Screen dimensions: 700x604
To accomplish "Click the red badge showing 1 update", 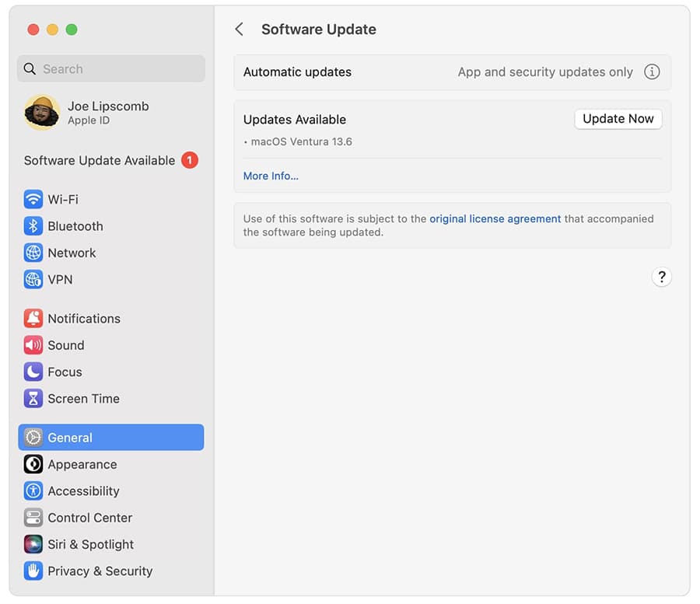I will tap(189, 160).
